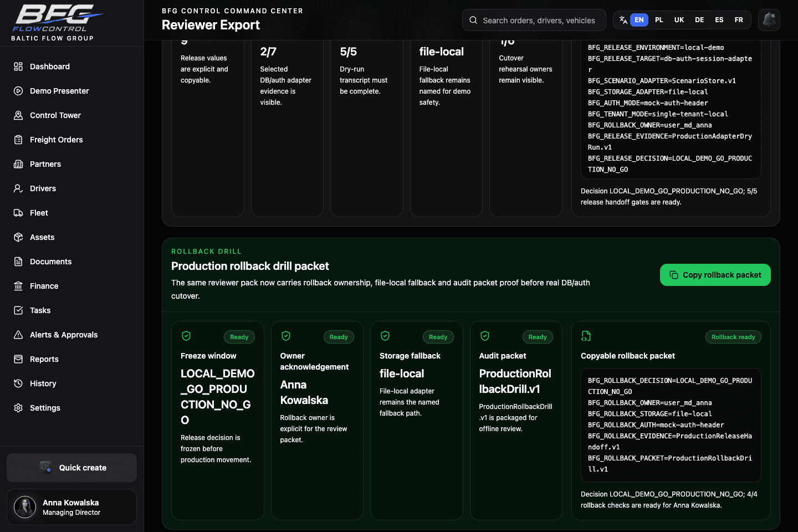Click the '5/5' dry-run value
This screenshot has height=532, width=798.
(x=348, y=52)
